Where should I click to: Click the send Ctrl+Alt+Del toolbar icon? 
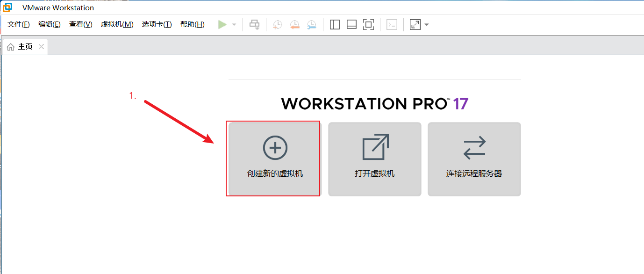pyautogui.click(x=255, y=25)
